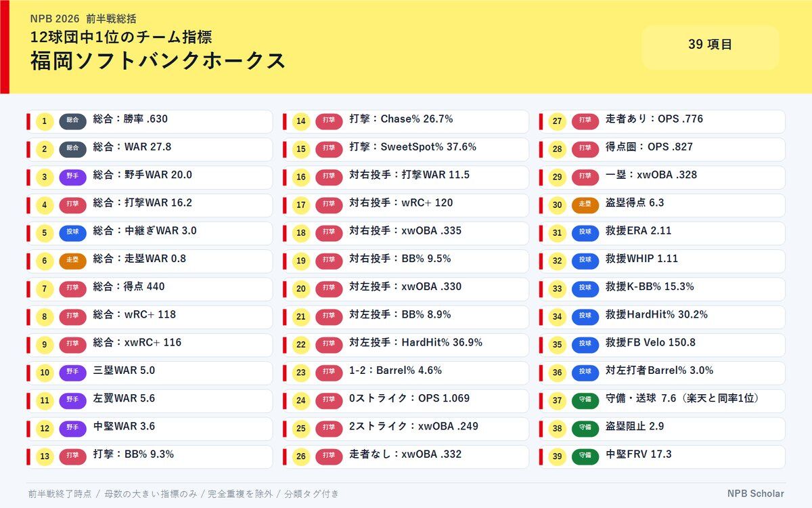Click the NPB Scholar credit text
The height and width of the screenshot is (508, 812).
tap(756, 494)
